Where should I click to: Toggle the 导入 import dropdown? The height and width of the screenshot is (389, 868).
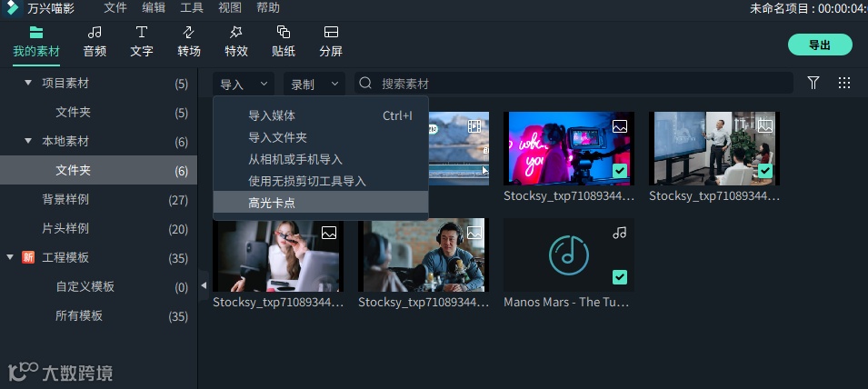(x=243, y=85)
